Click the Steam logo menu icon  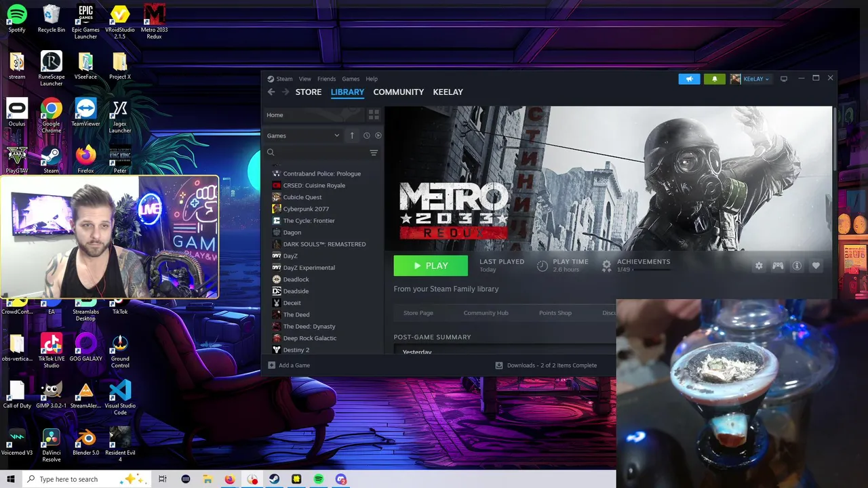[271, 79]
